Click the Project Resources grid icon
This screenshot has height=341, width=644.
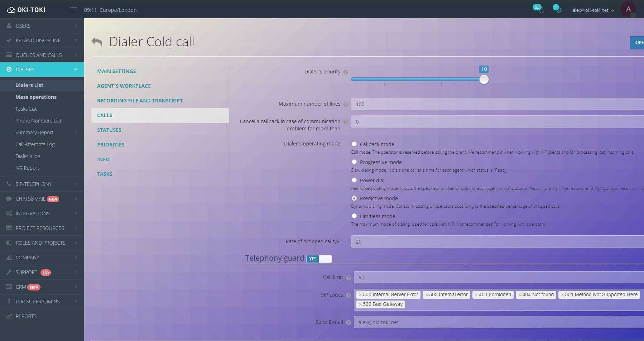9,228
